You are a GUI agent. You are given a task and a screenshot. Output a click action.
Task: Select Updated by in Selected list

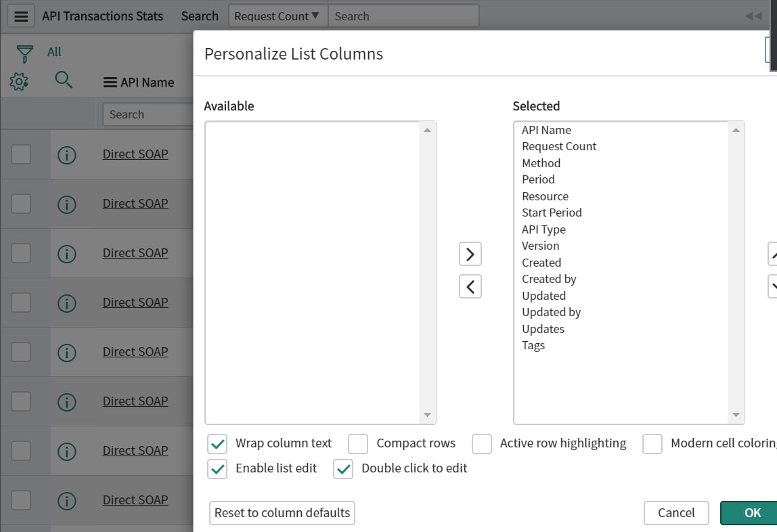pyautogui.click(x=551, y=312)
